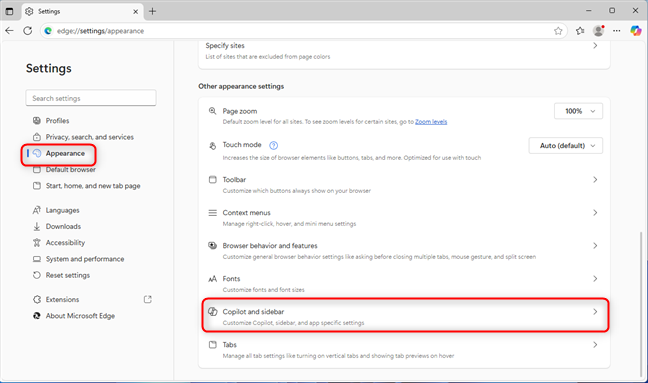Click the Favorites star-list icon
Screen dimensions: 648x383
pos(580,31)
